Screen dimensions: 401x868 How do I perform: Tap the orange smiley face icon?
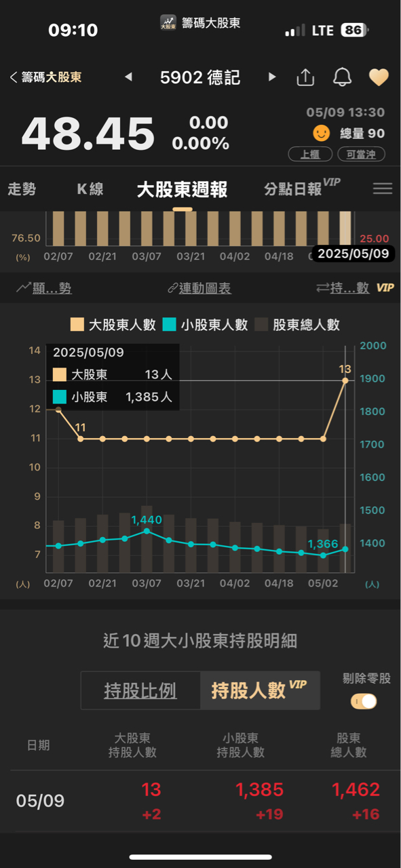[x=322, y=133]
